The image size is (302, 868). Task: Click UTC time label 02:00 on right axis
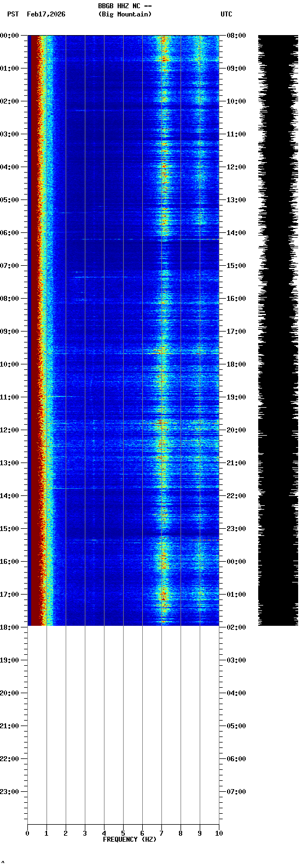pyautogui.click(x=236, y=627)
